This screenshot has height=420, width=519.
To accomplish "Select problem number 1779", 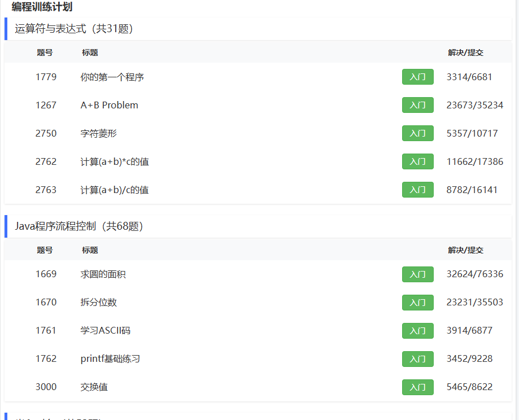I will tap(46, 77).
